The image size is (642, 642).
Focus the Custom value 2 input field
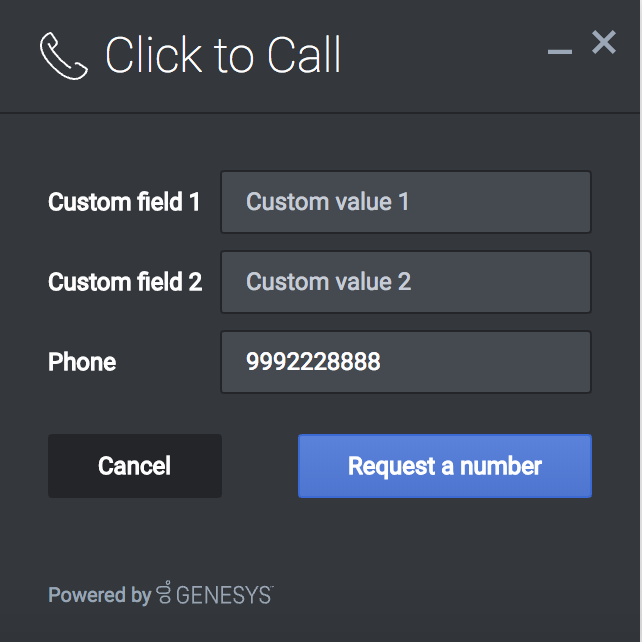[405, 282]
